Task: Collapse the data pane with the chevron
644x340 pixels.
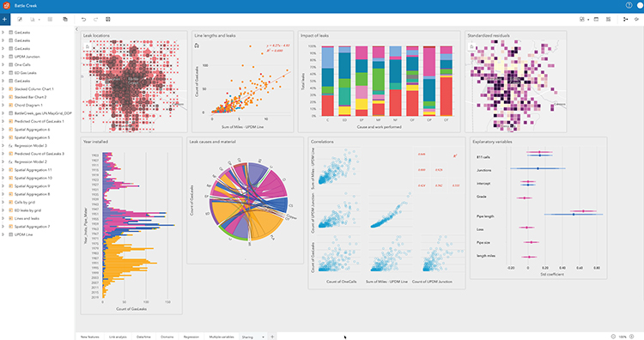Action: pos(76,29)
